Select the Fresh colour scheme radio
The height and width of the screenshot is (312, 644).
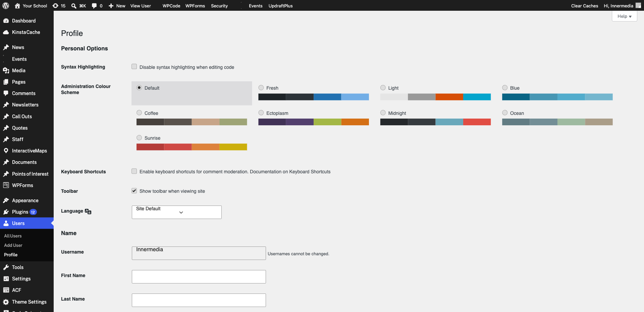[261, 88]
